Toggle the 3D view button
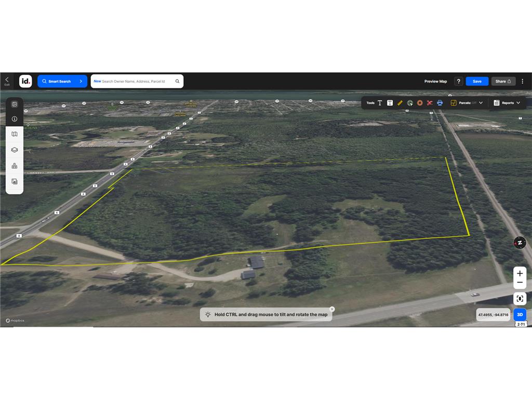The width and height of the screenshot is (532, 399). [x=520, y=314]
